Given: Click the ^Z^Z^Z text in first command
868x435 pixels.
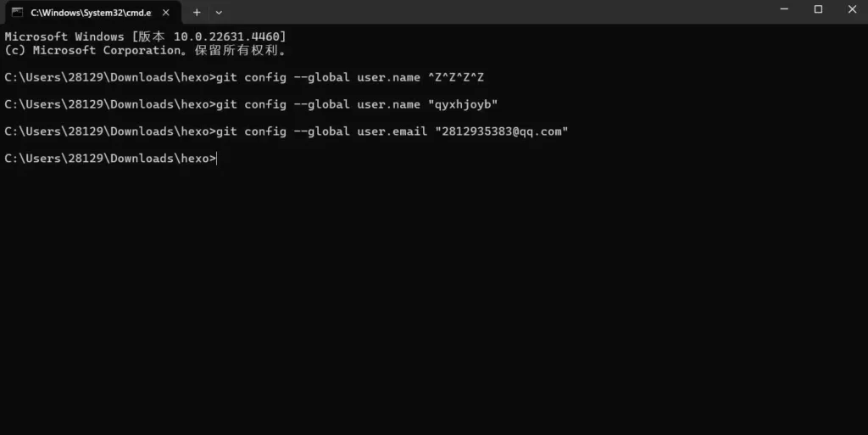Looking at the screenshot, I should point(456,77).
